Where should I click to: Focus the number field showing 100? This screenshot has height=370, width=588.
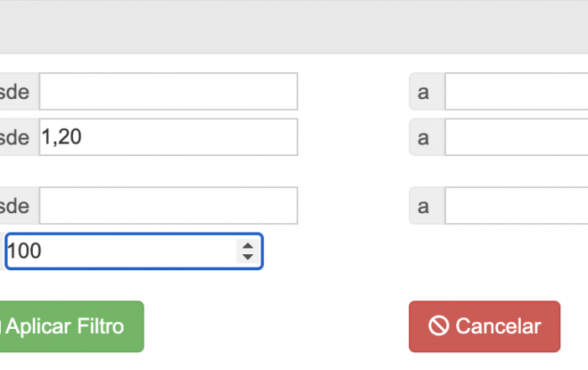[134, 251]
